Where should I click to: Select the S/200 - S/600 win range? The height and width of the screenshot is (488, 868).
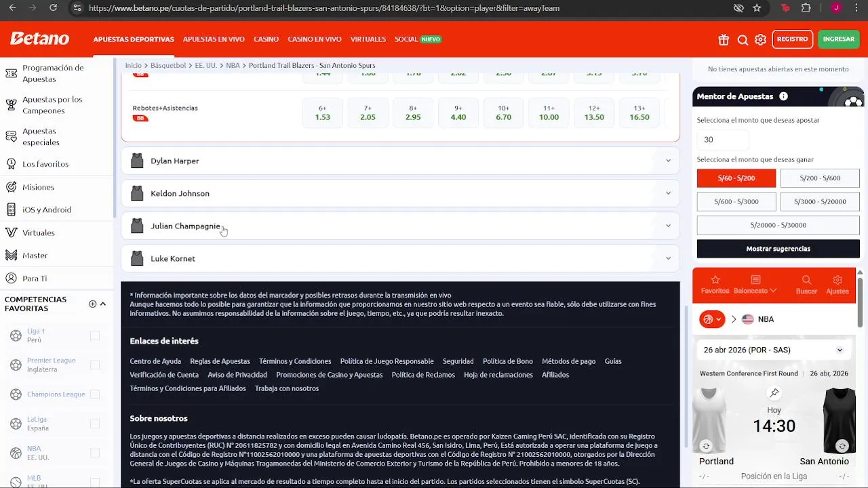(x=820, y=178)
